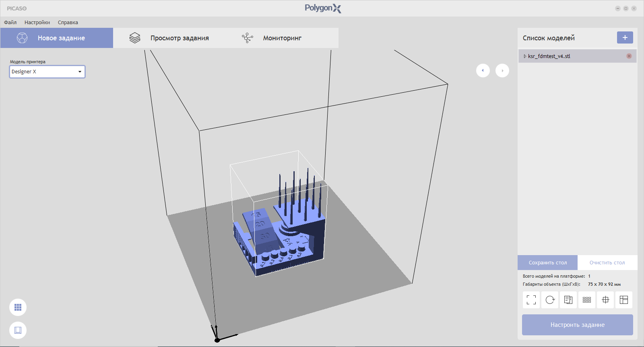Switch to the Мониторинг tab

pos(282,38)
